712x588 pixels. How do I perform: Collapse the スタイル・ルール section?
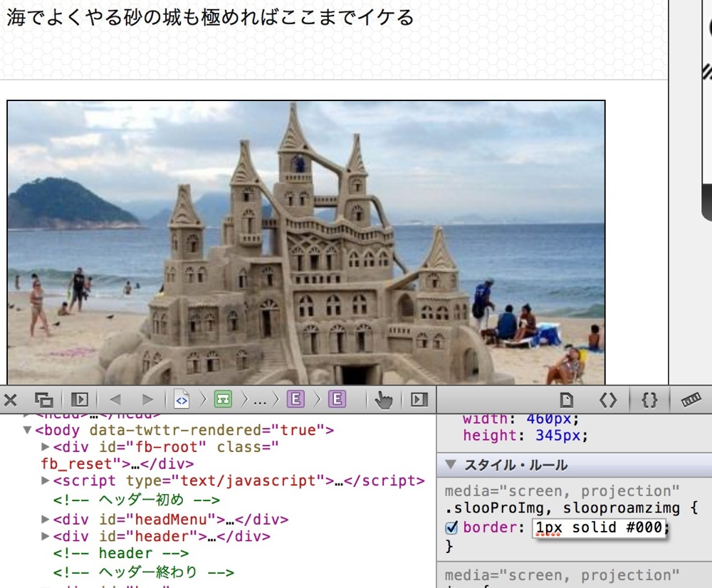pos(451,465)
